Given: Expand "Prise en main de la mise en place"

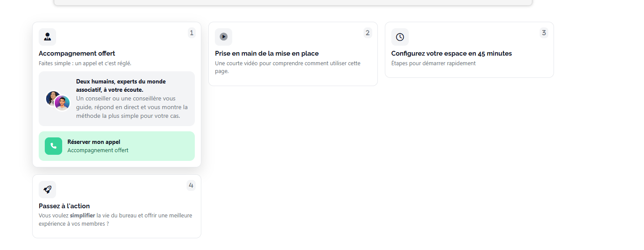Looking at the screenshot, I should click(x=267, y=53).
